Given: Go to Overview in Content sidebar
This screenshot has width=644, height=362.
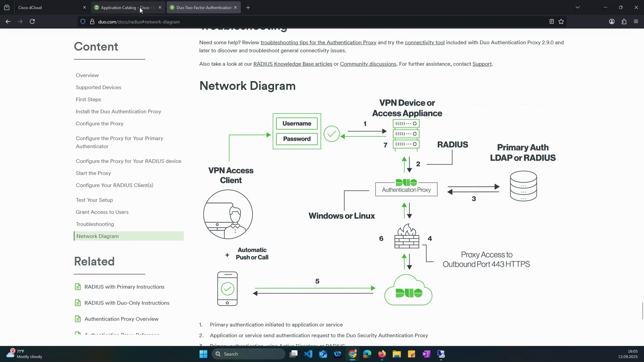Looking at the screenshot, I should pos(87,75).
